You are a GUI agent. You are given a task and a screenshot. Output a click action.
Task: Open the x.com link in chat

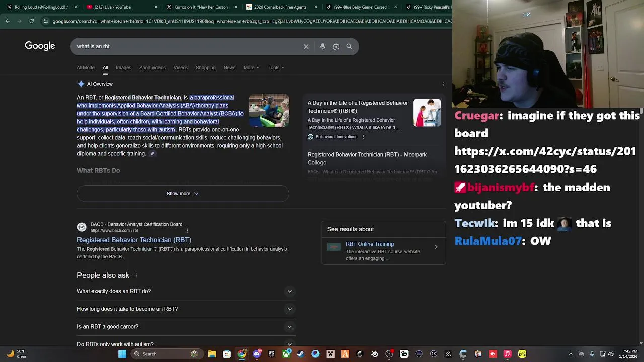(x=545, y=160)
